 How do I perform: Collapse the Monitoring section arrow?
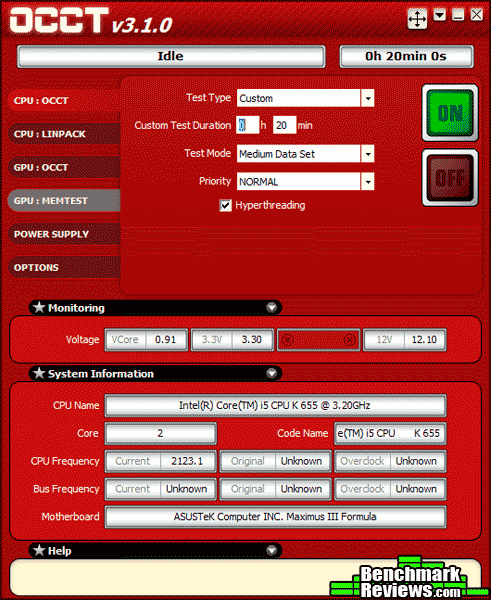[x=271, y=308]
